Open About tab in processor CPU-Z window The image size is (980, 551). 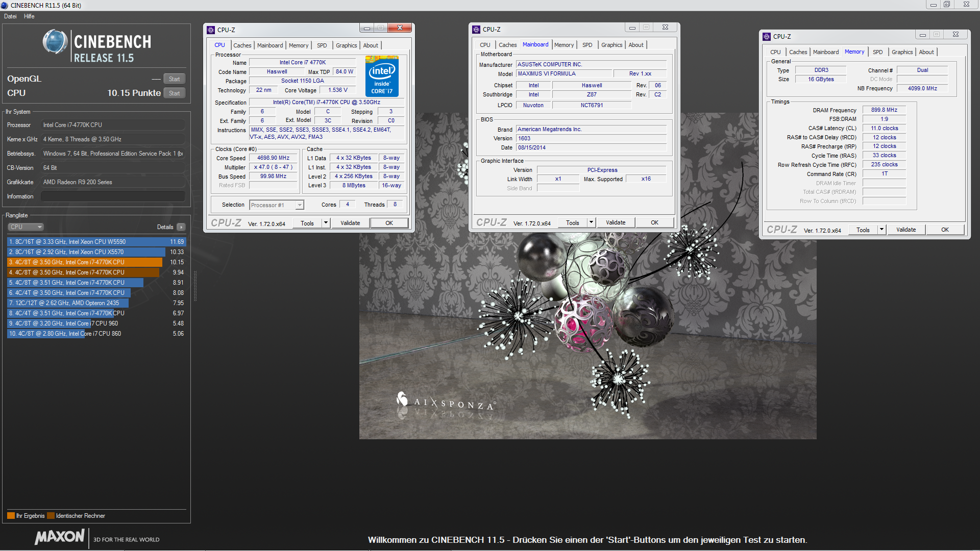point(371,45)
